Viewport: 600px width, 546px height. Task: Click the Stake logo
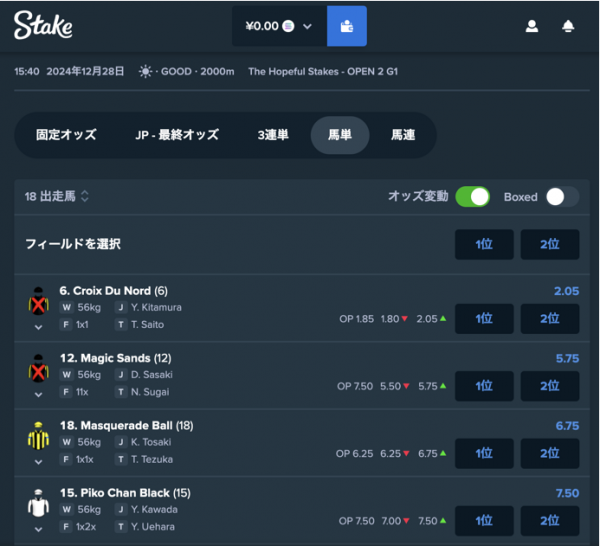click(43, 25)
